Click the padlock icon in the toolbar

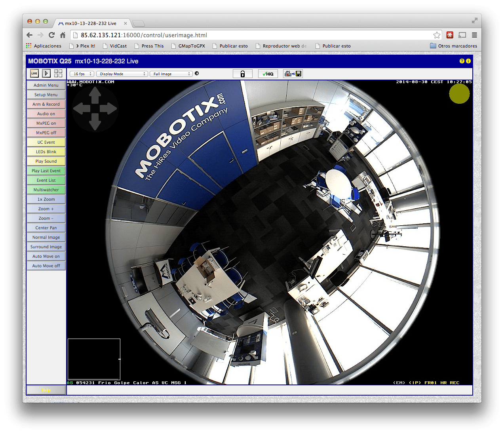[242, 74]
